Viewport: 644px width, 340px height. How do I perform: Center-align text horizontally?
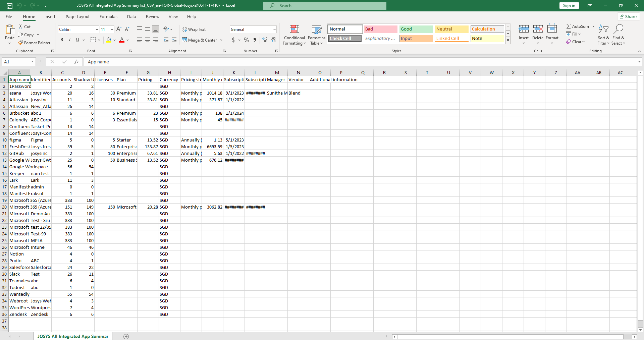148,40
